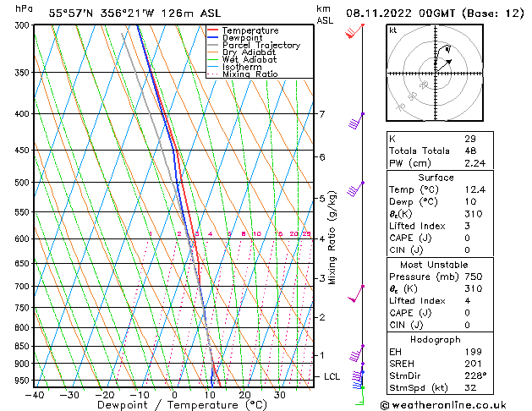This screenshot has height=411, width=532.
Task: Click the Surface Lifted Index row
Action: 440,226
